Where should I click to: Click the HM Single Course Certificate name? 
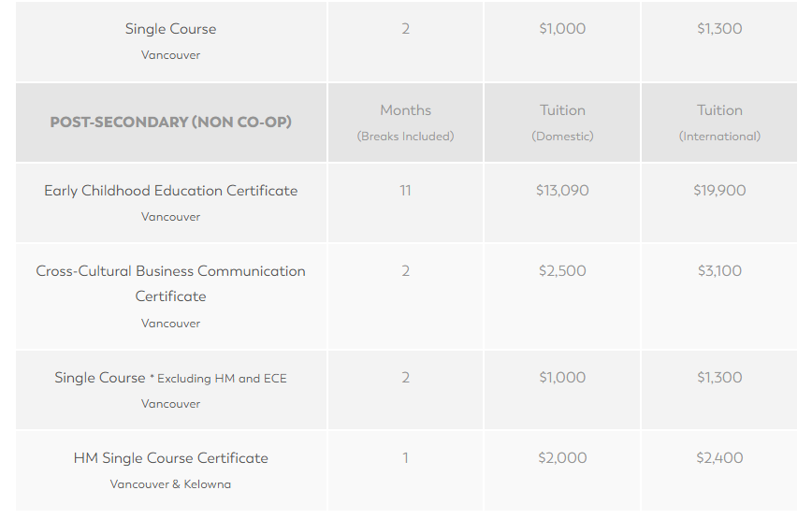[x=170, y=458]
